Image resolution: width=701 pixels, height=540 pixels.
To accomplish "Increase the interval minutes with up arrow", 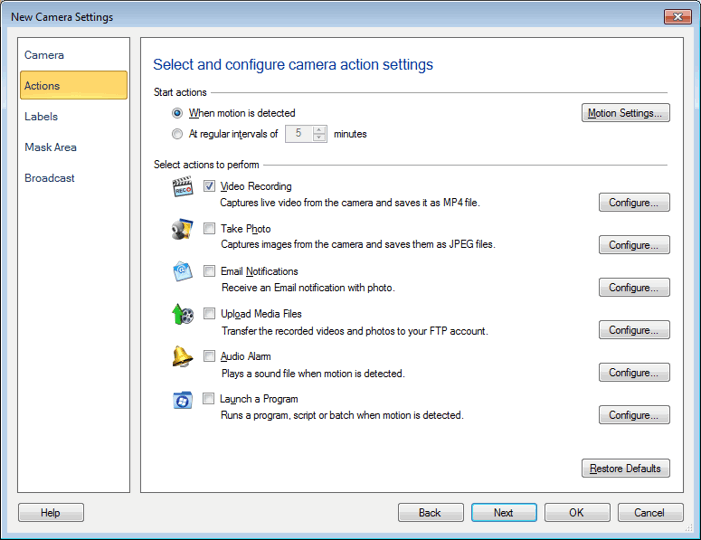I will tap(320, 129).
